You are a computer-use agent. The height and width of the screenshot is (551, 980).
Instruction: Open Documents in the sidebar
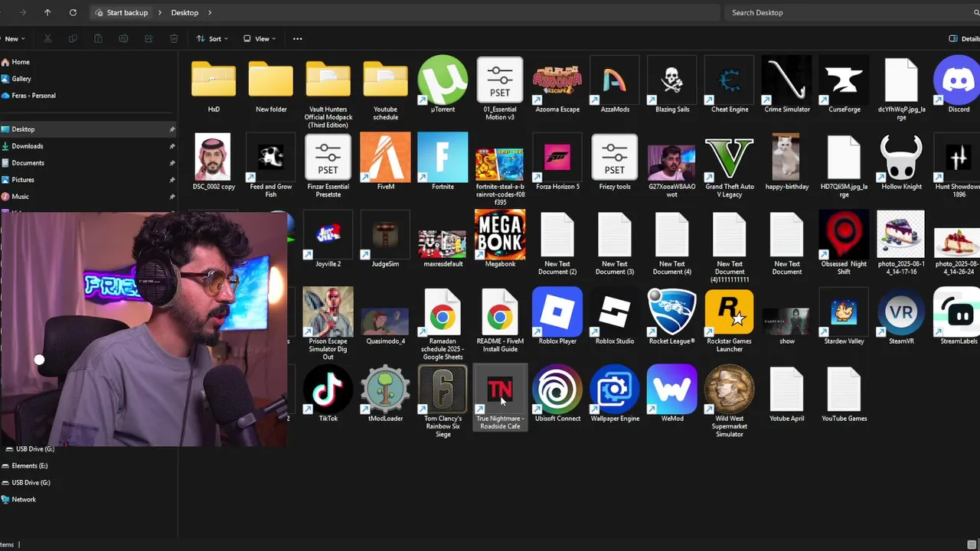[22, 163]
